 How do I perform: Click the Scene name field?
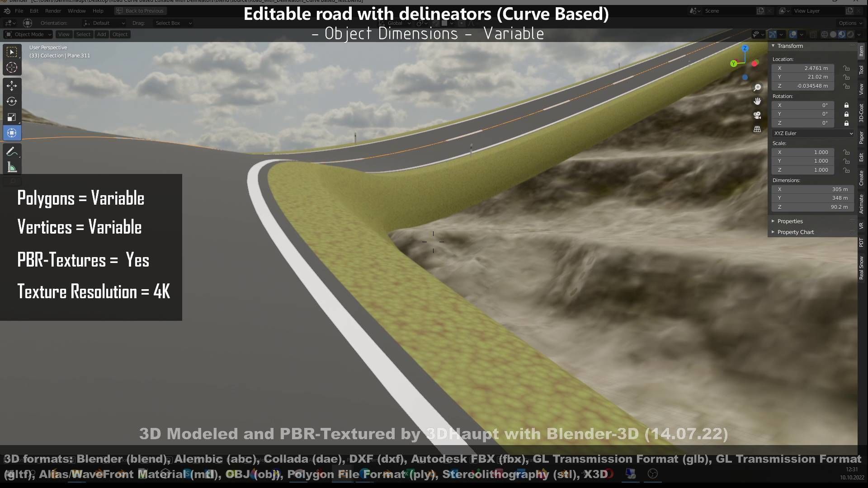(x=729, y=11)
